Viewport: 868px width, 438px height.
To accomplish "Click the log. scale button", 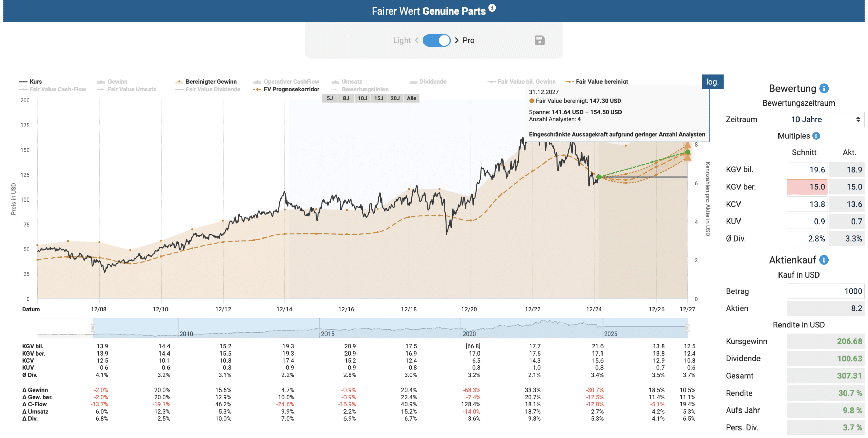I will 712,82.
